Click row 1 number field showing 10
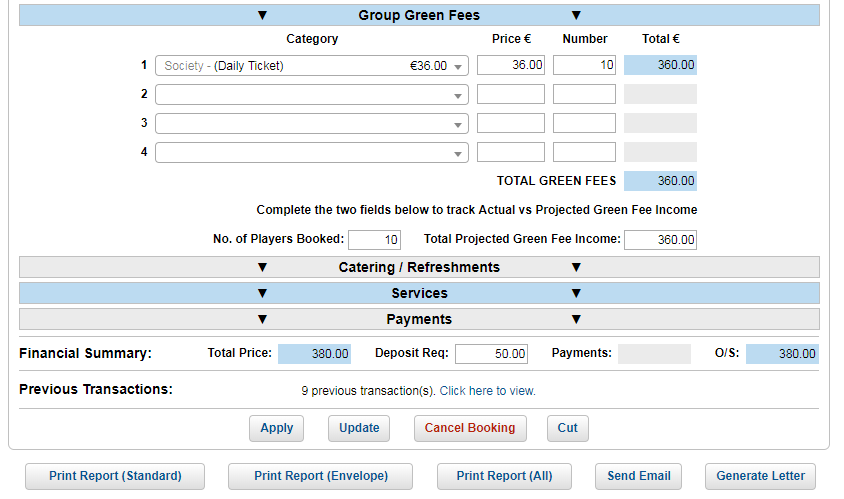Screen dimensions: 844x499 point(584,65)
